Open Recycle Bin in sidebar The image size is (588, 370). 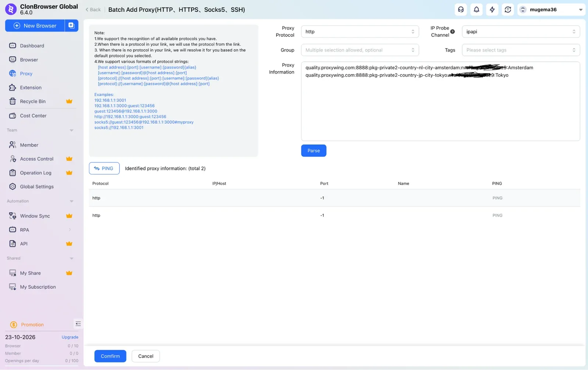point(33,102)
